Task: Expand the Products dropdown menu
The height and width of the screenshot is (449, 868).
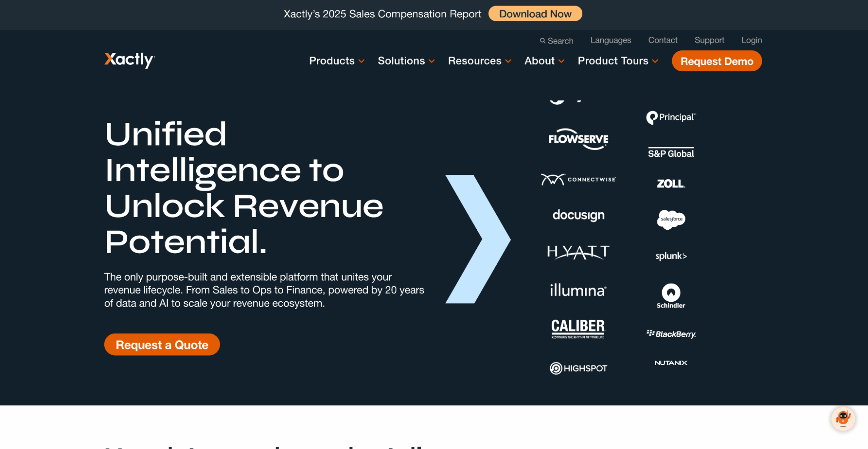Action: point(337,61)
